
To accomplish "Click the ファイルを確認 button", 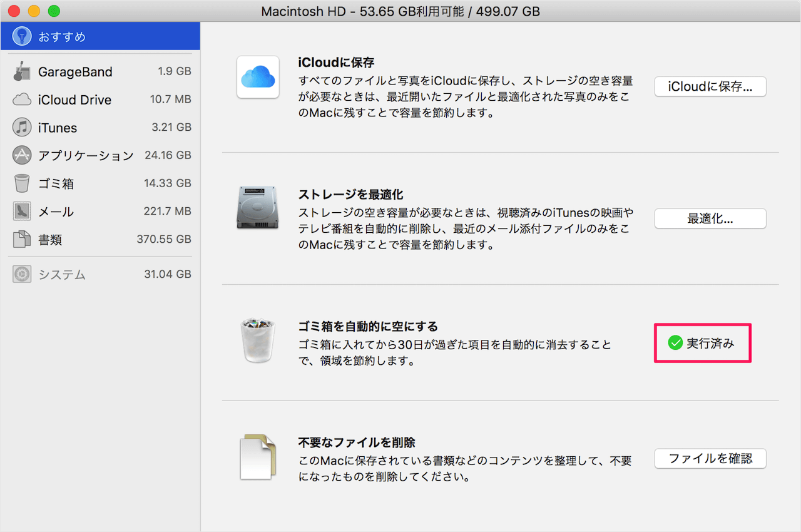I will (x=710, y=459).
